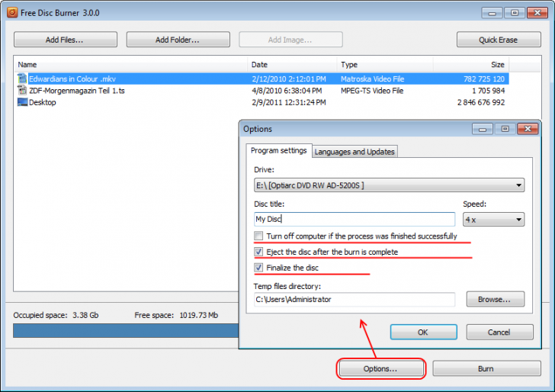Image resolution: width=555 pixels, height=392 pixels.
Task: Click the Matroska Video File type cell
Action: coord(372,79)
